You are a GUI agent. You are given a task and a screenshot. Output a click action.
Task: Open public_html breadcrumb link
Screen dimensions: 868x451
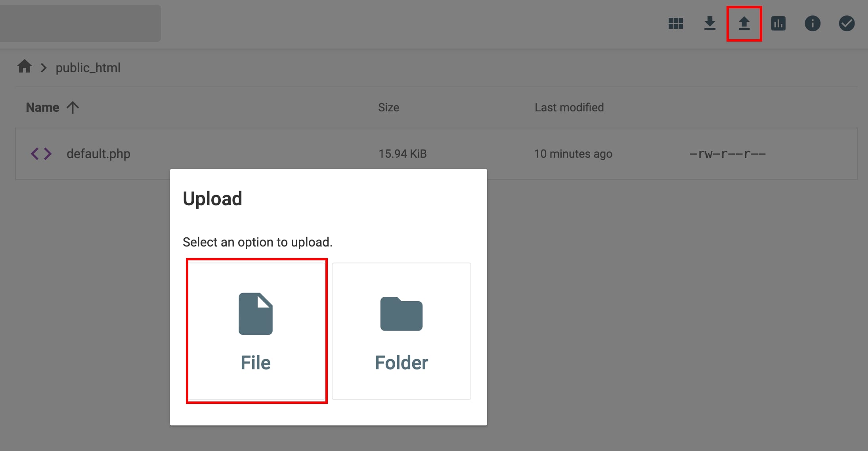tap(88, 68)
